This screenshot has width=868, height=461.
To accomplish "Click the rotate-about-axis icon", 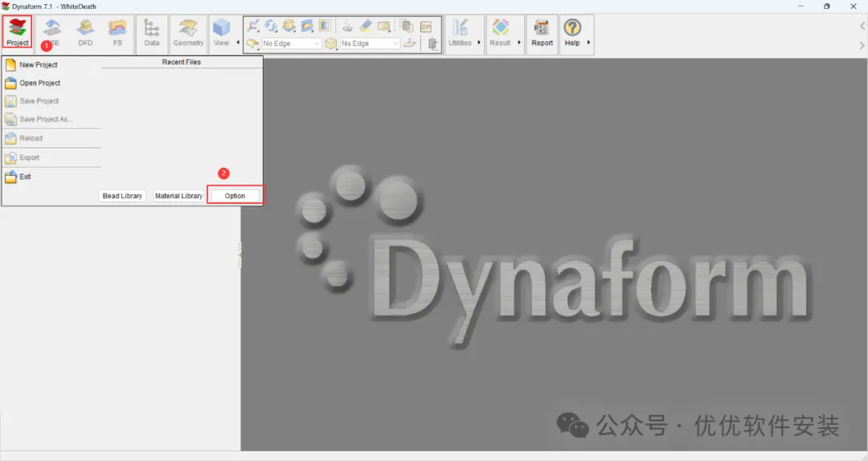I will (348, 26).
